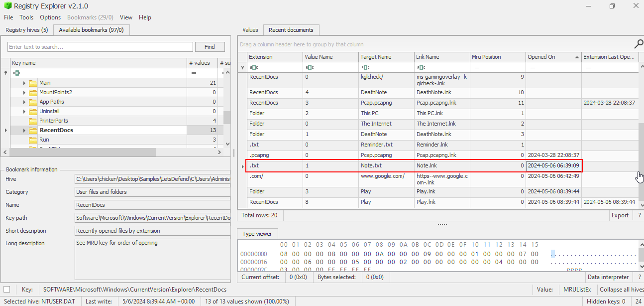
Task: Click the help question mark beside Data interpreter
Action: (639, 277)
